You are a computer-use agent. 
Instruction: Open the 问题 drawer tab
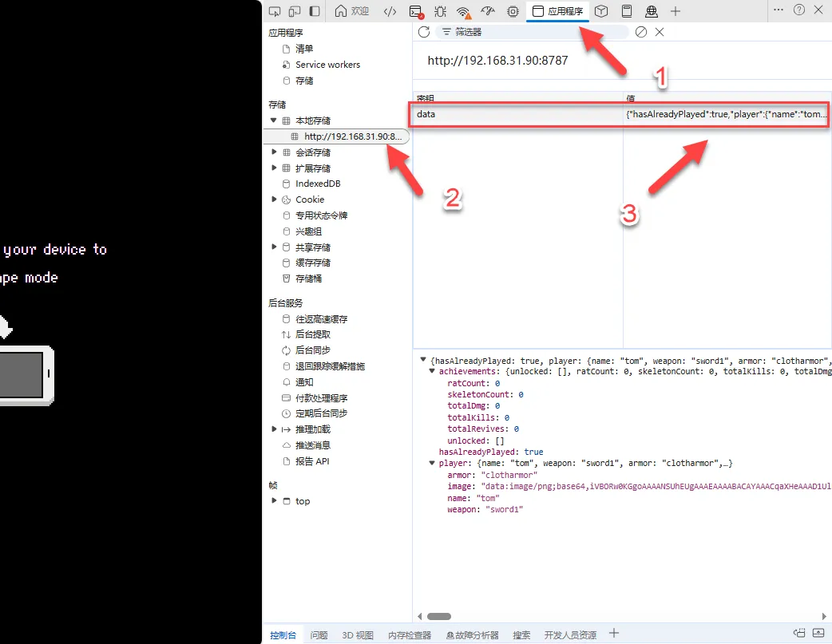tap(319, 635)
